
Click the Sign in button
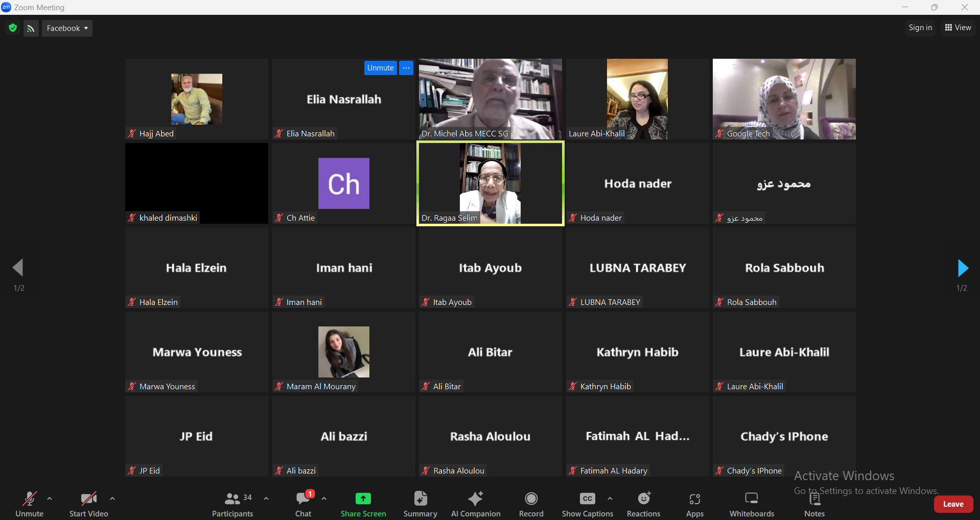point(920,28)
